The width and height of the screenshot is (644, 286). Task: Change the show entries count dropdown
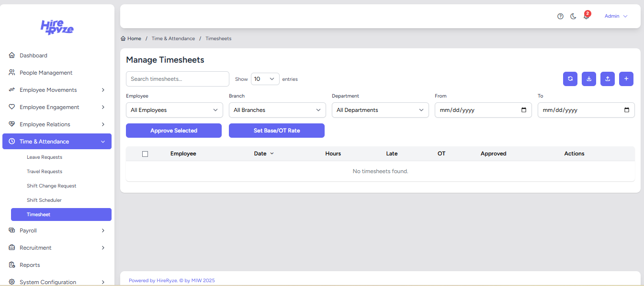point(265,79)
